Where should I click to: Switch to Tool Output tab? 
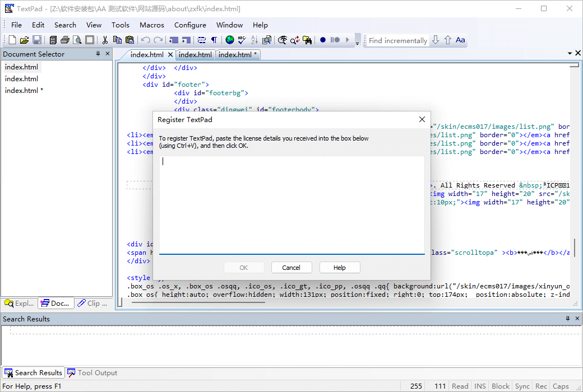(92, 372)
